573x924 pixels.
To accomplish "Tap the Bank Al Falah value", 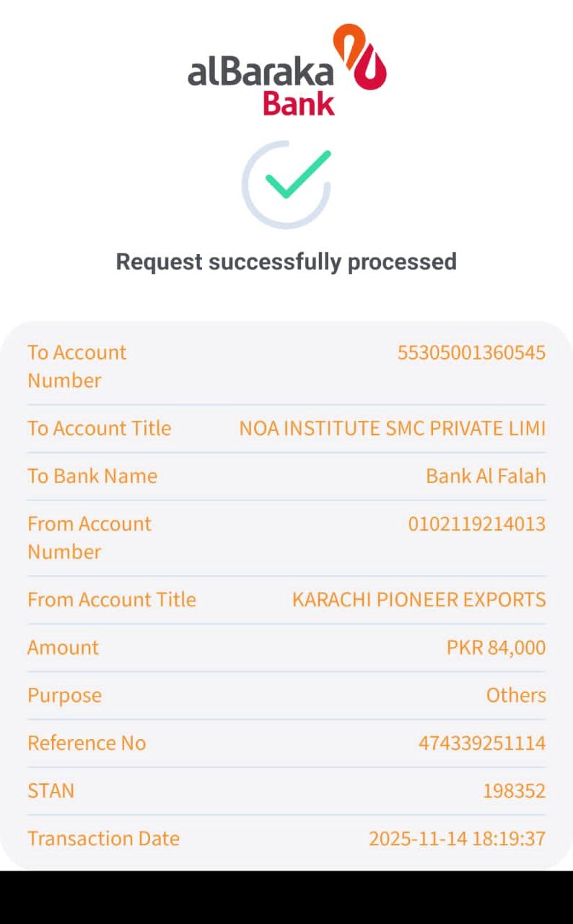I will coord(486,476).
